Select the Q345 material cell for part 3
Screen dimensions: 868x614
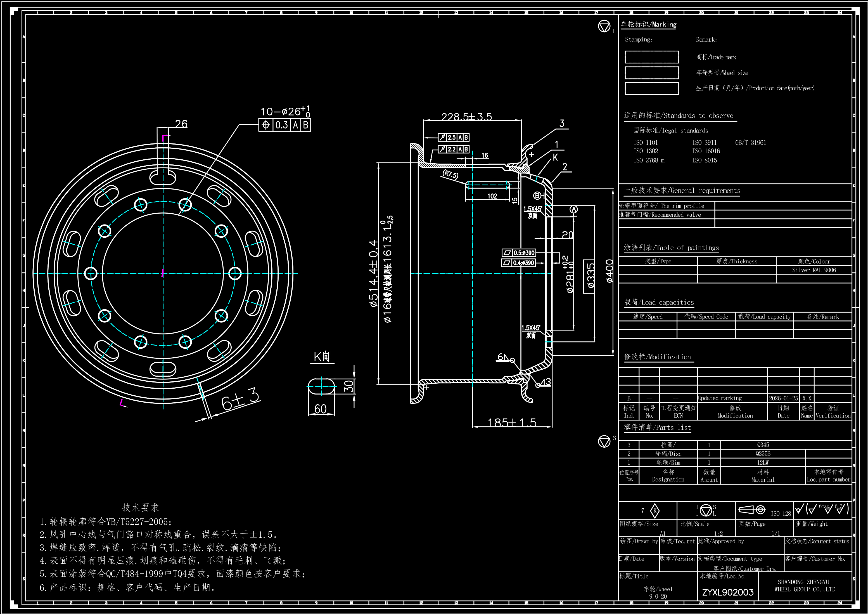(763, 445)
